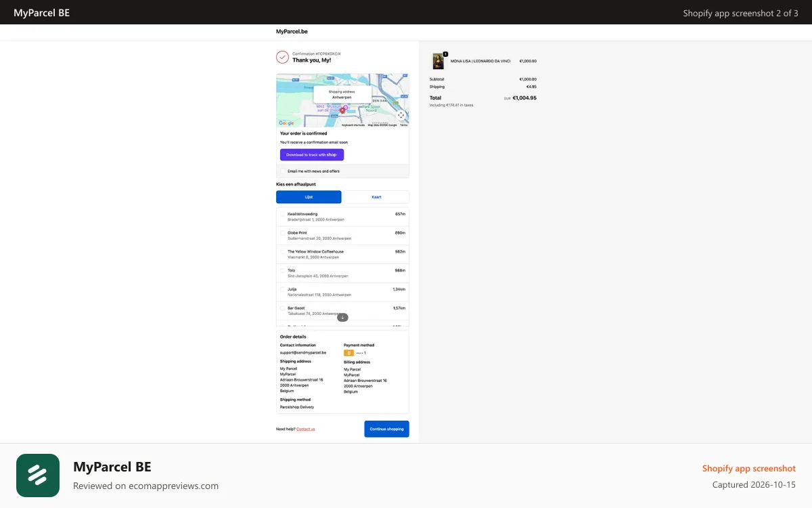
Task: Click the Continue shopping button
Action: pyautogui.click(x=386, y=429)
